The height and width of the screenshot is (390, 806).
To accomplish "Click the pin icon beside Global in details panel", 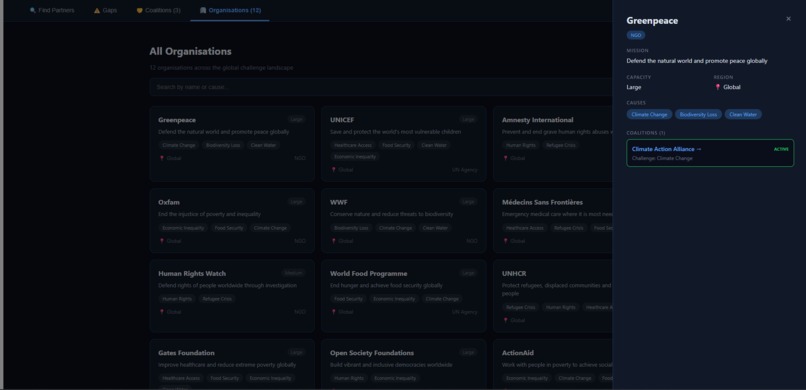I will pos(718,87).
